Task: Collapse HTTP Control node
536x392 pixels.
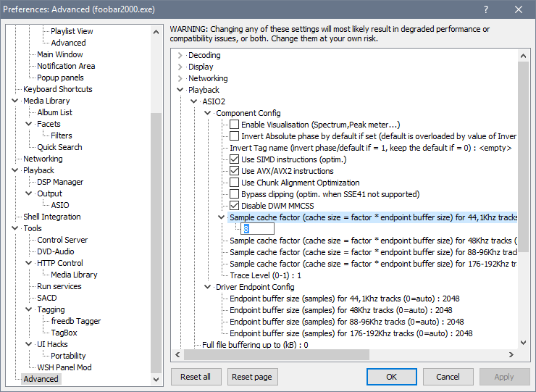Action: click(x=29, y=263)
